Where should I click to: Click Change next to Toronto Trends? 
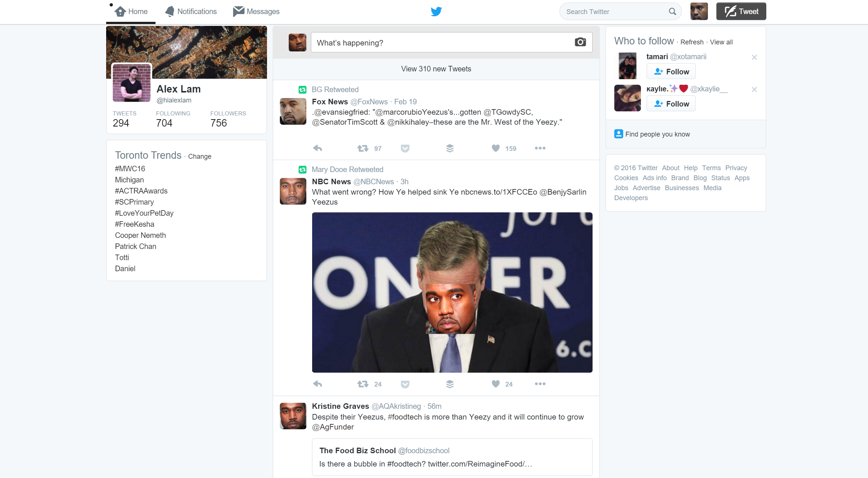point(200,156)
